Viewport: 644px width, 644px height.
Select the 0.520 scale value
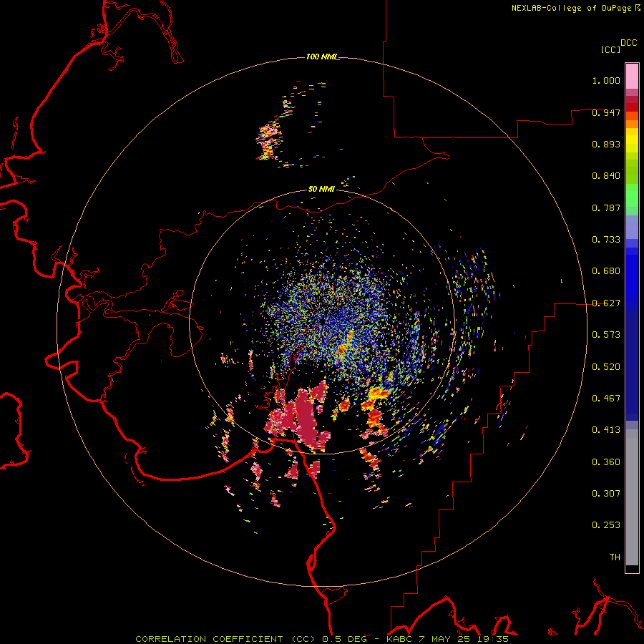(x=606, y=367)
